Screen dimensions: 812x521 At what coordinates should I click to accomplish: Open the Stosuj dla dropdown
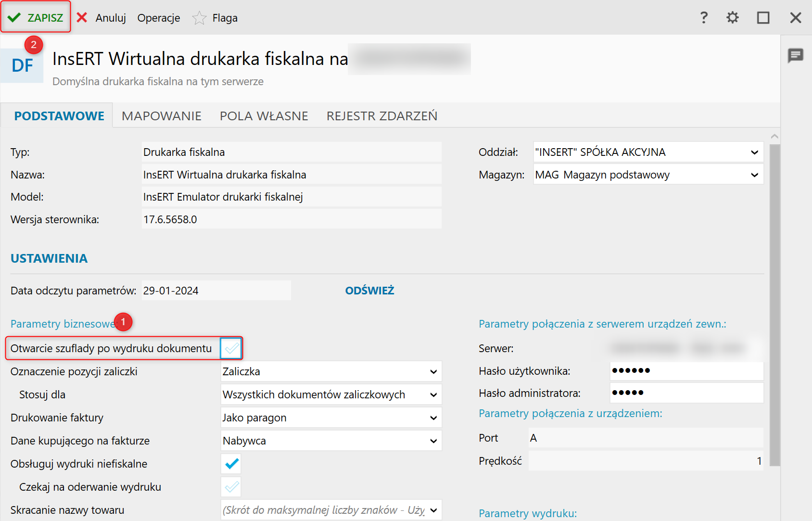[x=331, y=394]
